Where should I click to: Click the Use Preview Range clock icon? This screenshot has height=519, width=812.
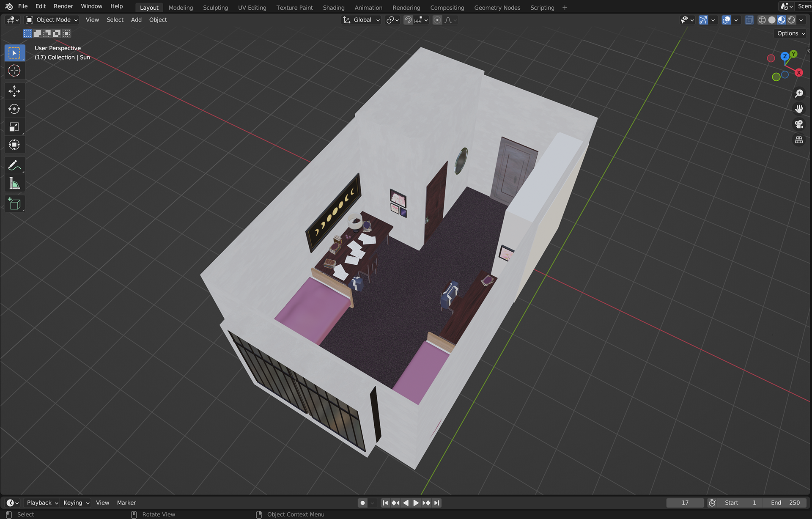click(x=712, y=503)
